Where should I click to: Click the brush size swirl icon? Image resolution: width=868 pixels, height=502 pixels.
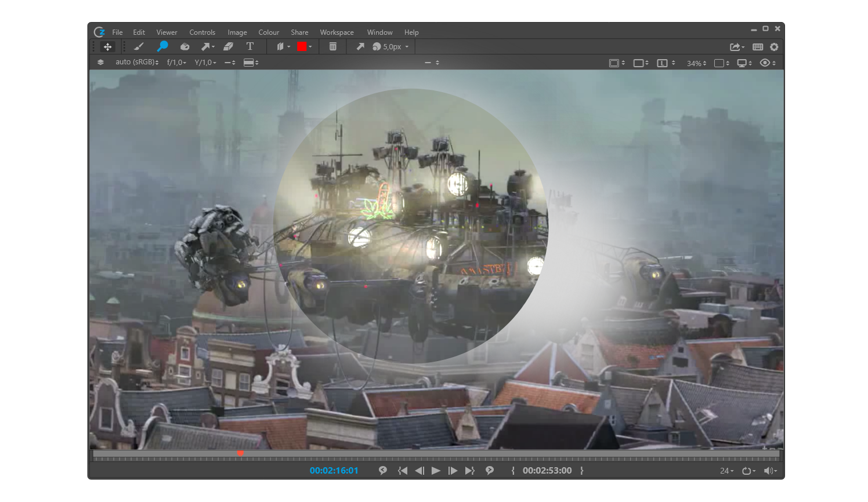tap(377, 46)
